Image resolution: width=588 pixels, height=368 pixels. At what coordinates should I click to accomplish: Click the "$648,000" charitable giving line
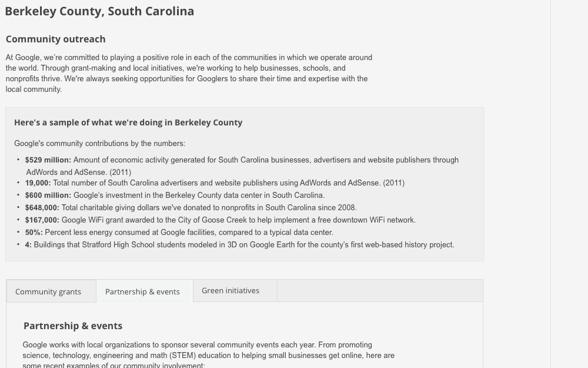tap(191, 208)
